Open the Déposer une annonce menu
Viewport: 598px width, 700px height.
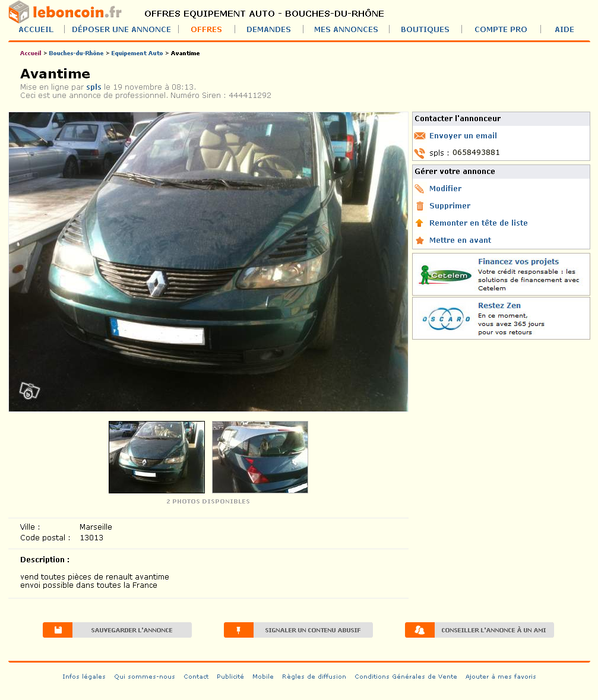pyautogui.click(x=122, y=30)
